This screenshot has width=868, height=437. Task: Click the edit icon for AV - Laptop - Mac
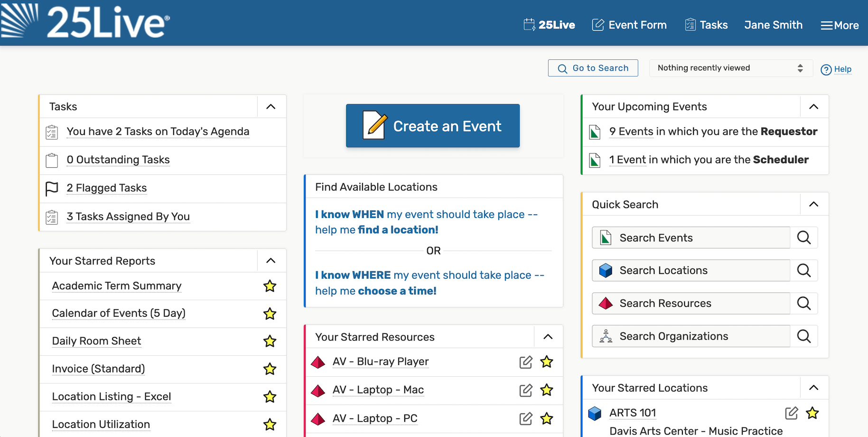click(x=526, y=390)
